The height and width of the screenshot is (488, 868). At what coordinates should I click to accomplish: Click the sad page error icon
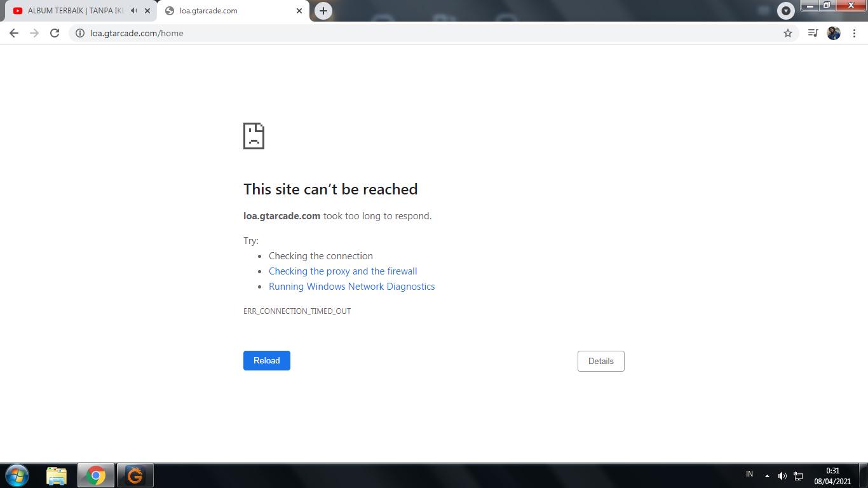pyautogui.click(x=254, y=136)
